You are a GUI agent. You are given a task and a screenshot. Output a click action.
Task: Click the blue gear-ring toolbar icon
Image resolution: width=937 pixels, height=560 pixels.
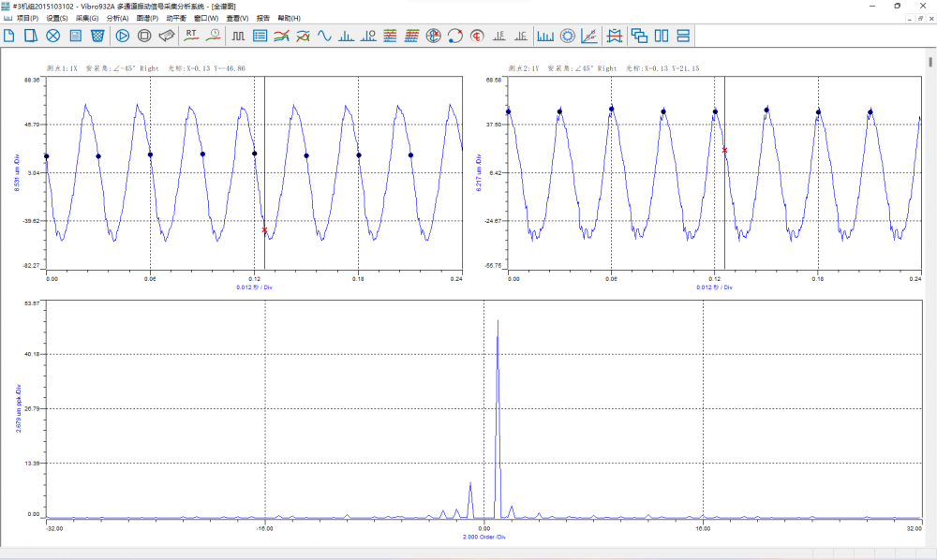tap(567, 36)
